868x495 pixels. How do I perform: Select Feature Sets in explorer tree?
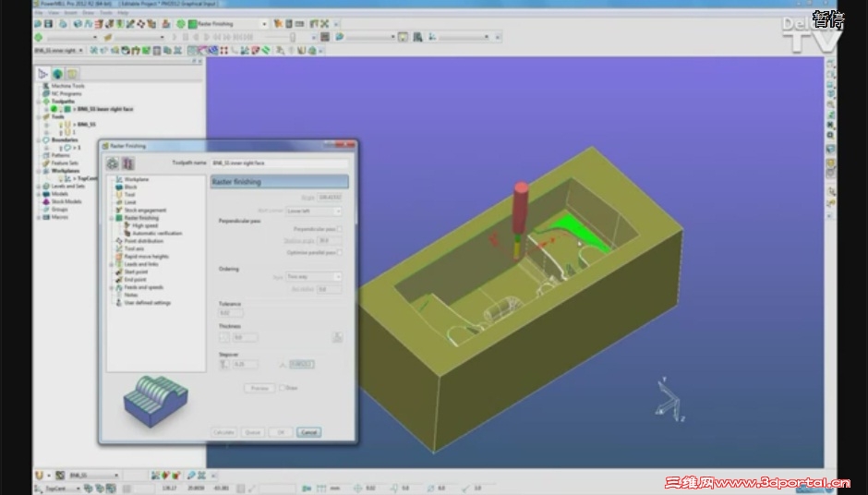65,163
